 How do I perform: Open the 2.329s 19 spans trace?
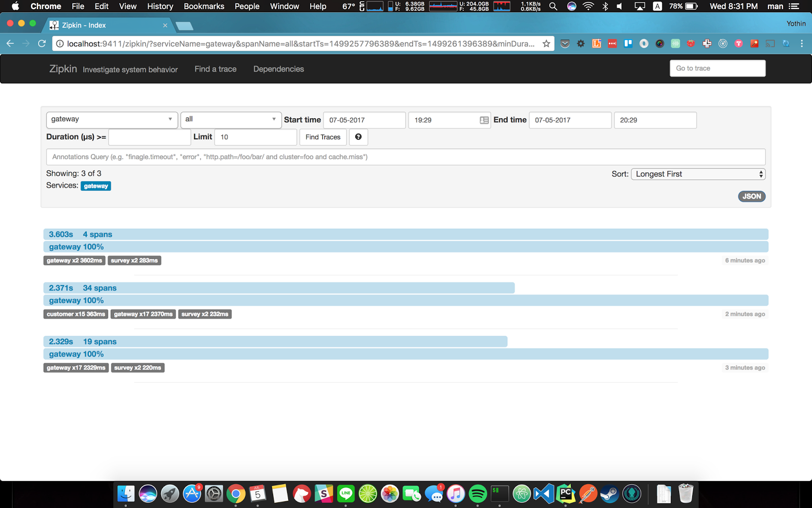[x=276, y=341]
